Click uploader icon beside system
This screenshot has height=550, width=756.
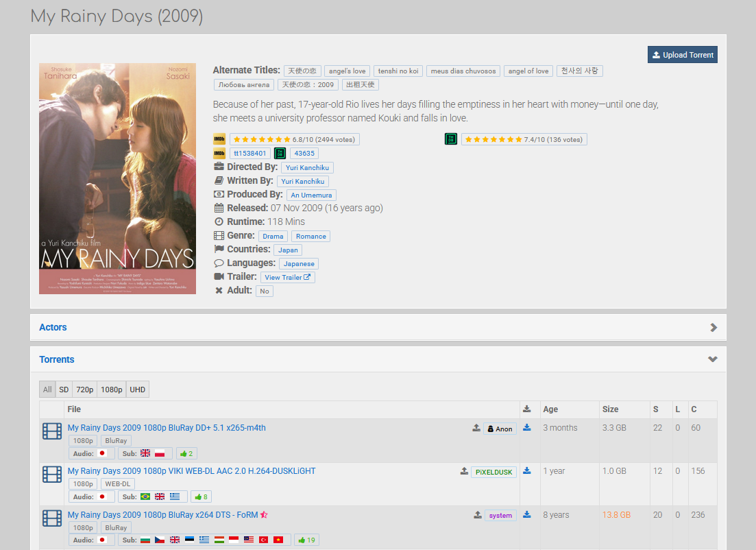pos(478,515)
